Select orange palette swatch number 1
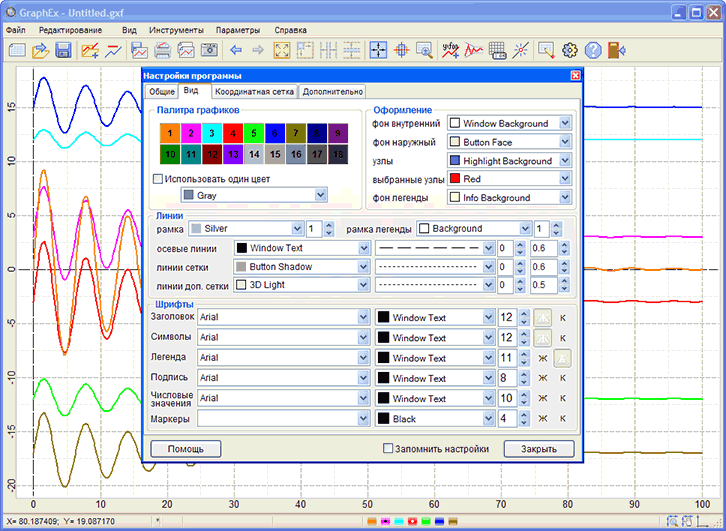726x531 pixels. tap(171, 132)
